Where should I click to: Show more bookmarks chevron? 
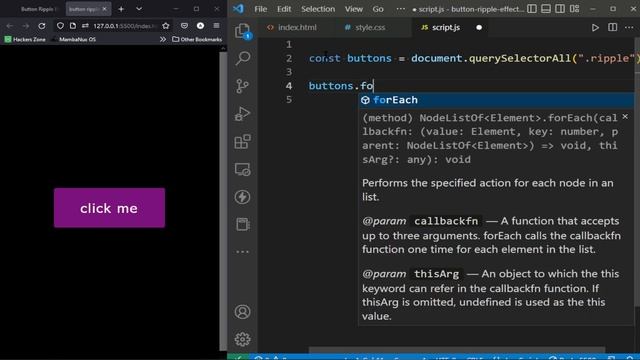[x=163, y=39]
